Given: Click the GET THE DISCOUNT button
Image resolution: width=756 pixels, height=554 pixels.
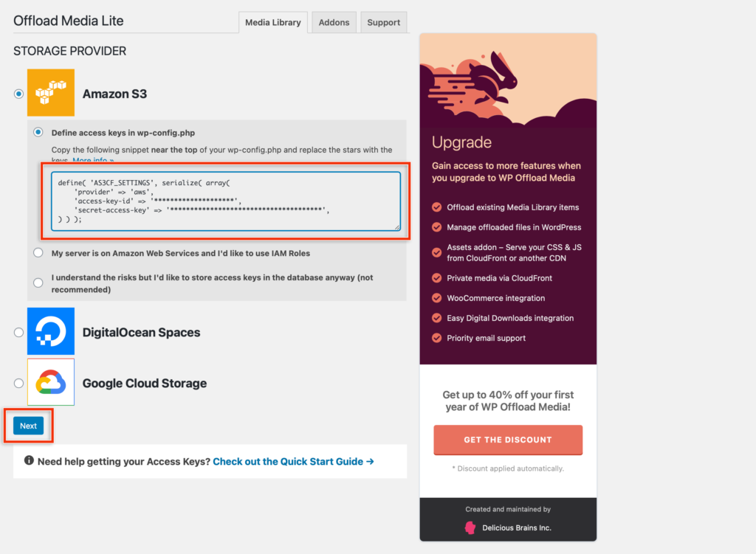Looking at the screenshot, I should (x=508, y=440).
